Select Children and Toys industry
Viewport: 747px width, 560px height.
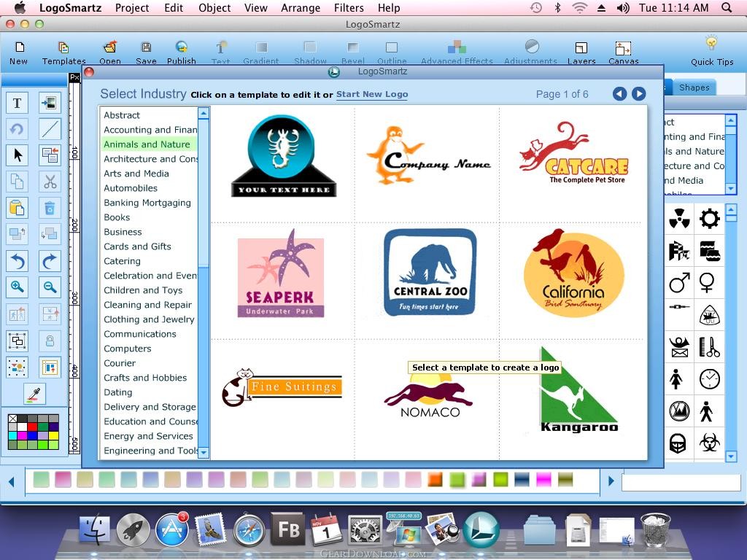coord(149,290)
